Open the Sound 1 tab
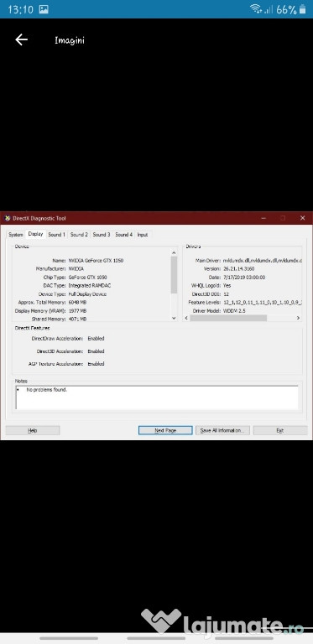 tap(57, 235)
